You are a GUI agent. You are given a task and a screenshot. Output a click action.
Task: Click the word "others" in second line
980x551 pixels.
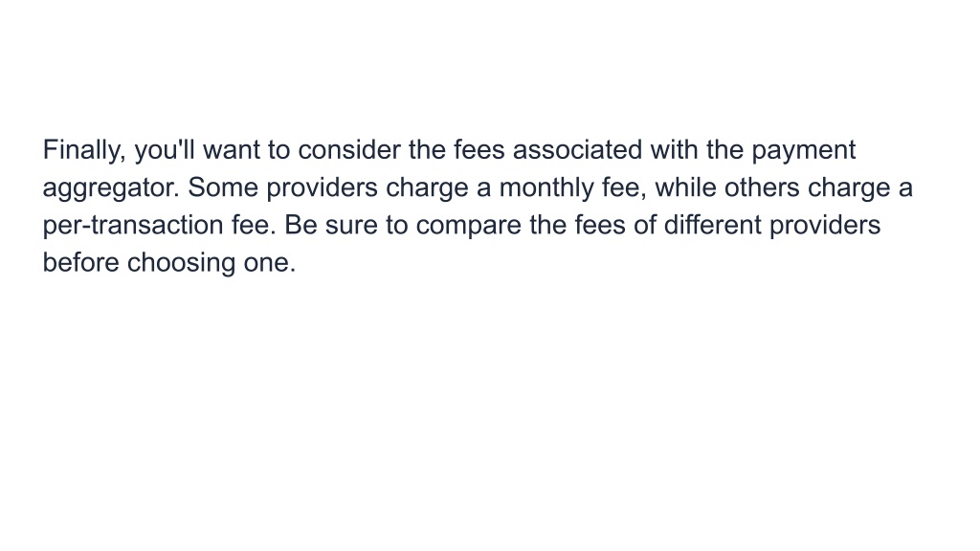(762, 187)
